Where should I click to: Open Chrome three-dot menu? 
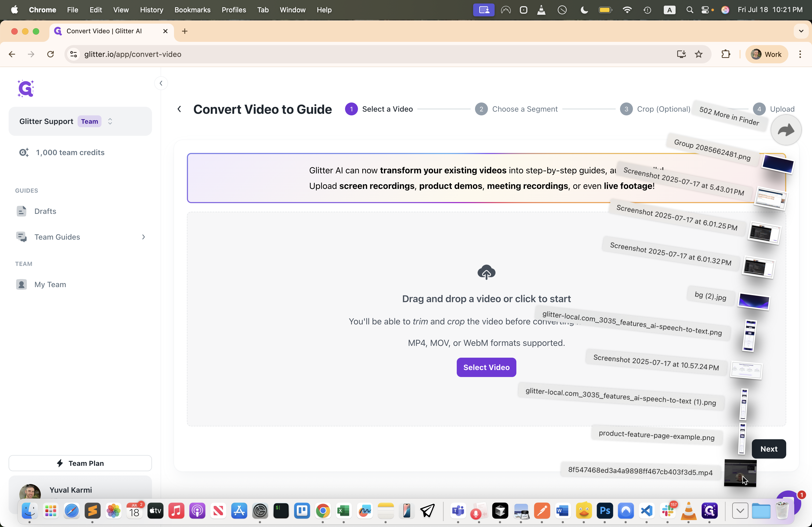click(x=800, y=54)
